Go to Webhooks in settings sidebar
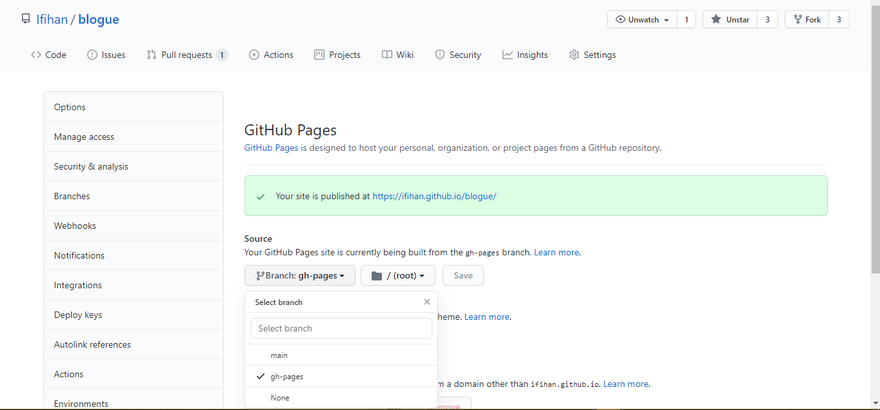The width and height of the screenshot is (880, 410). tap(75, 226)
